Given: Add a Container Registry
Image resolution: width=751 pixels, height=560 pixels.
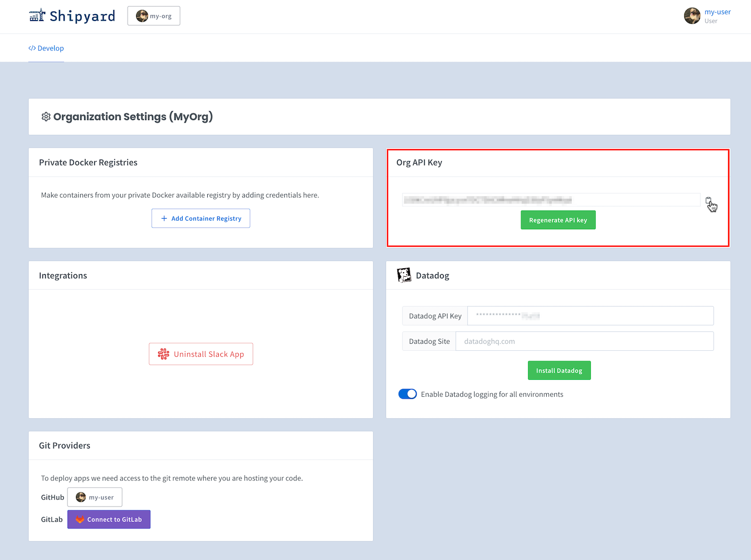Looking at the screenshot, I should point(200,218).
